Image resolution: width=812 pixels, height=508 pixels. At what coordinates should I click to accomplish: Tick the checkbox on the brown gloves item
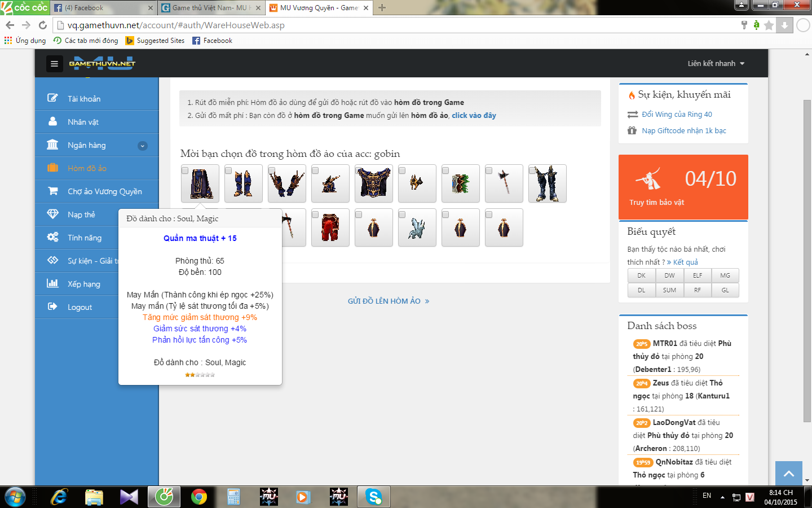272,170
